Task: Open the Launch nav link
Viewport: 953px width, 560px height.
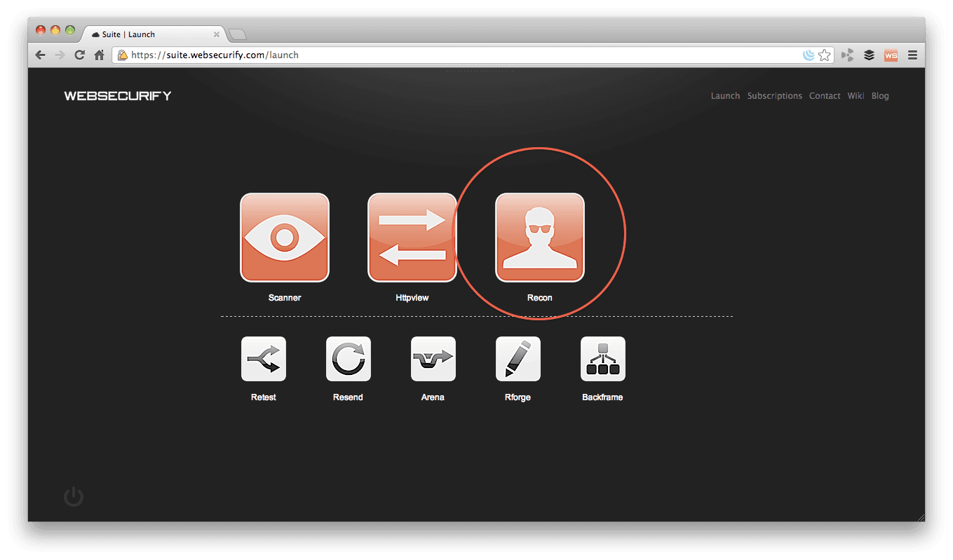Action: (x=725, y=96)
